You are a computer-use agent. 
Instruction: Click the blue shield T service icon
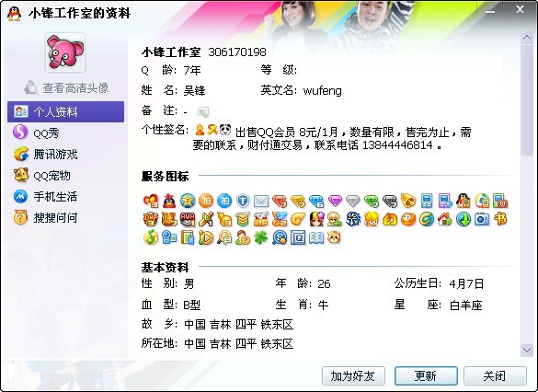pos(243,201)
